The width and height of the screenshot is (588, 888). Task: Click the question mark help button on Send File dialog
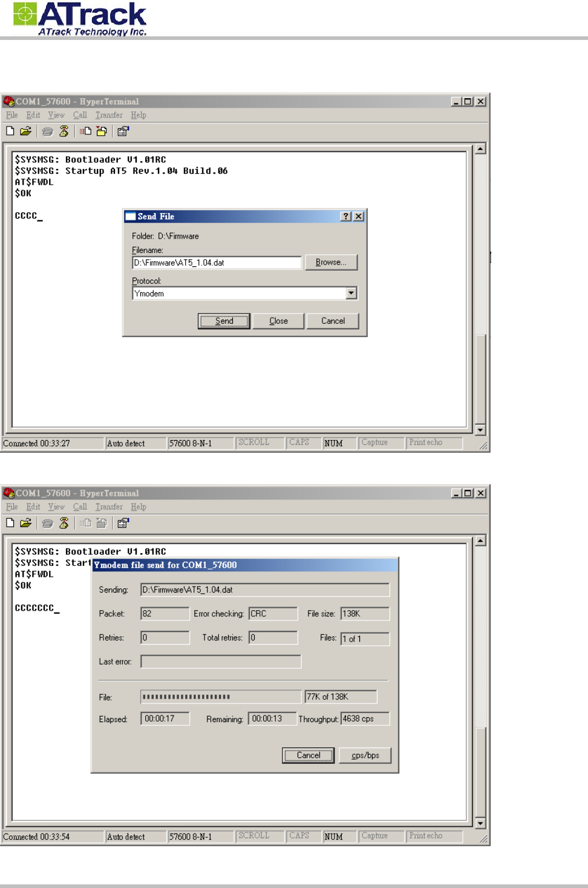[345, 216]
